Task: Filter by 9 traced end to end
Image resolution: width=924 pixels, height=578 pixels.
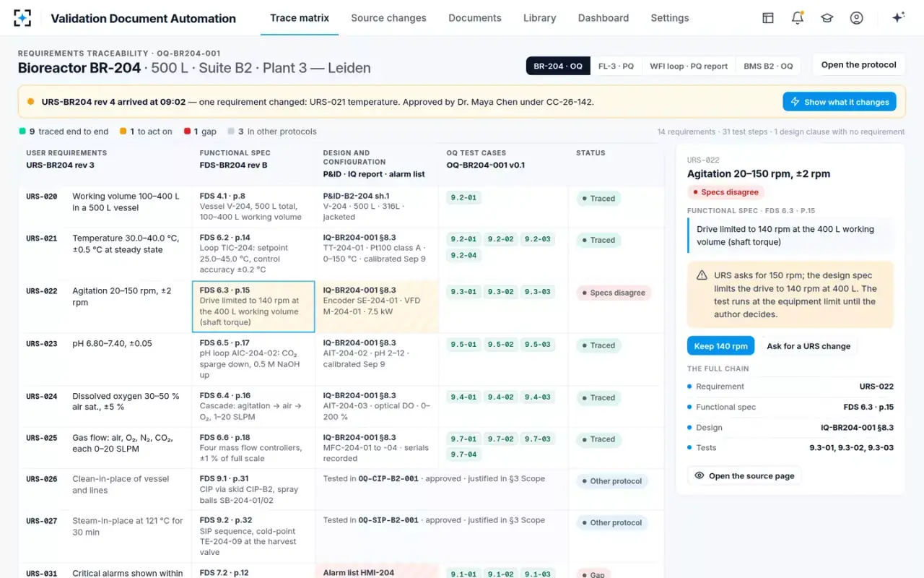Action: pyautogui.click(x=64, y=131)
